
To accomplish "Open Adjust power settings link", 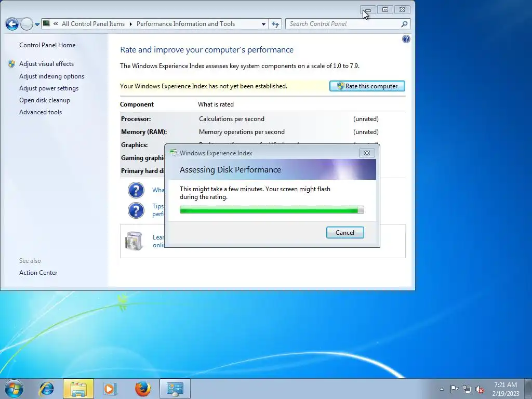I will pyautogui.click(x=49, y=88).
